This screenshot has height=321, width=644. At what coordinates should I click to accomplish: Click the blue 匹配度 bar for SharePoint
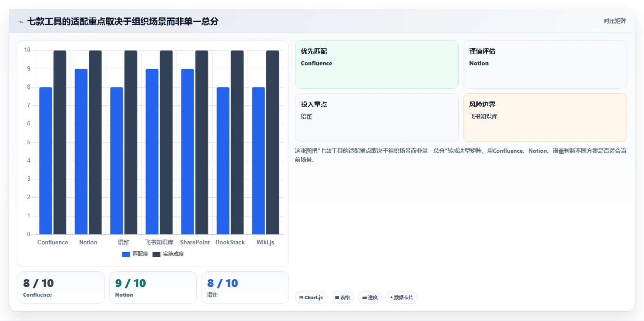coord(188,152)
